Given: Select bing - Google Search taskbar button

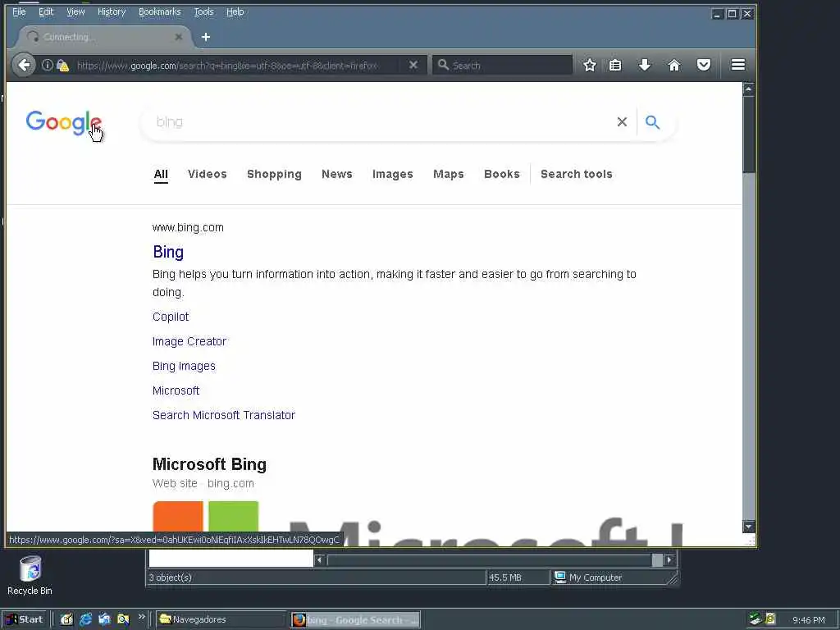Looking at the screenshot, I should point(356,620).
